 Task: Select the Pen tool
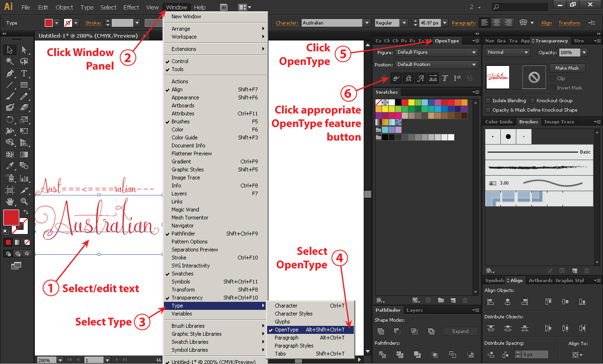(x=10, y=73)
